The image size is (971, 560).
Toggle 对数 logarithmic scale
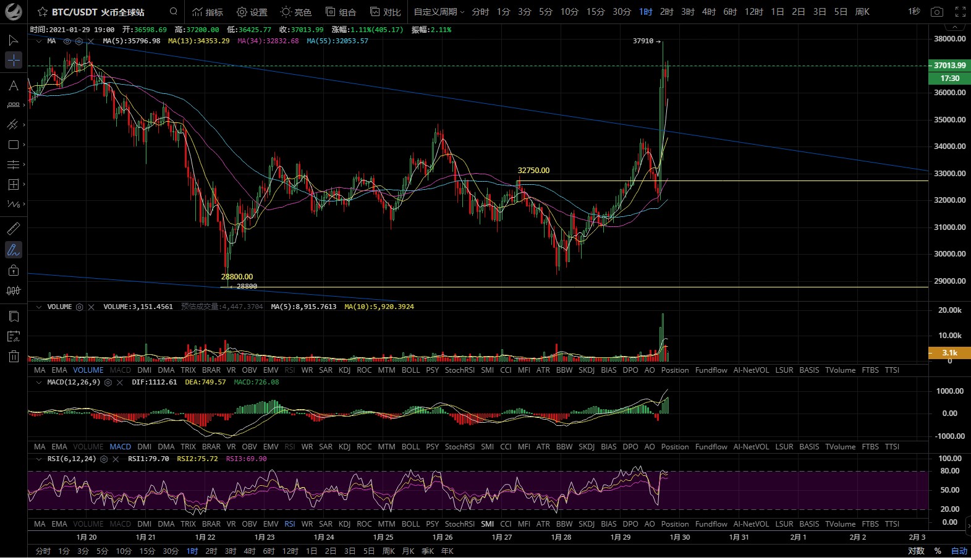coord(916,551)
